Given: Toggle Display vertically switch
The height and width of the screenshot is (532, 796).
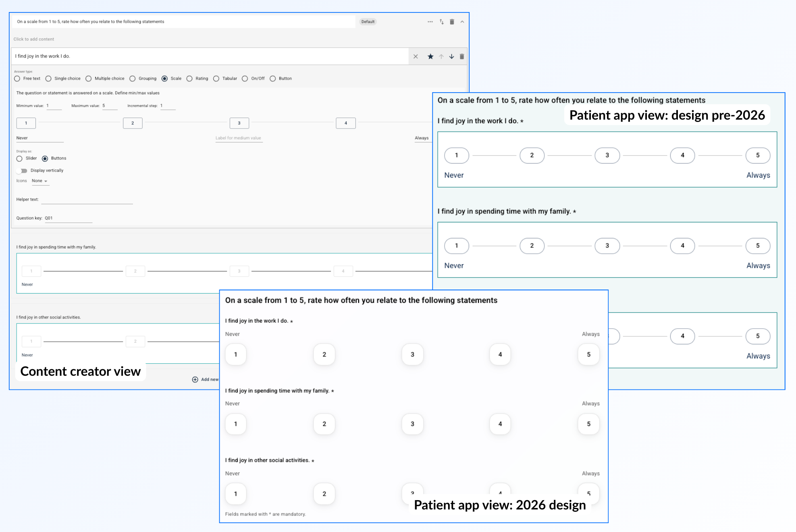Looking at the screenshot, I should tap(23, 171).
